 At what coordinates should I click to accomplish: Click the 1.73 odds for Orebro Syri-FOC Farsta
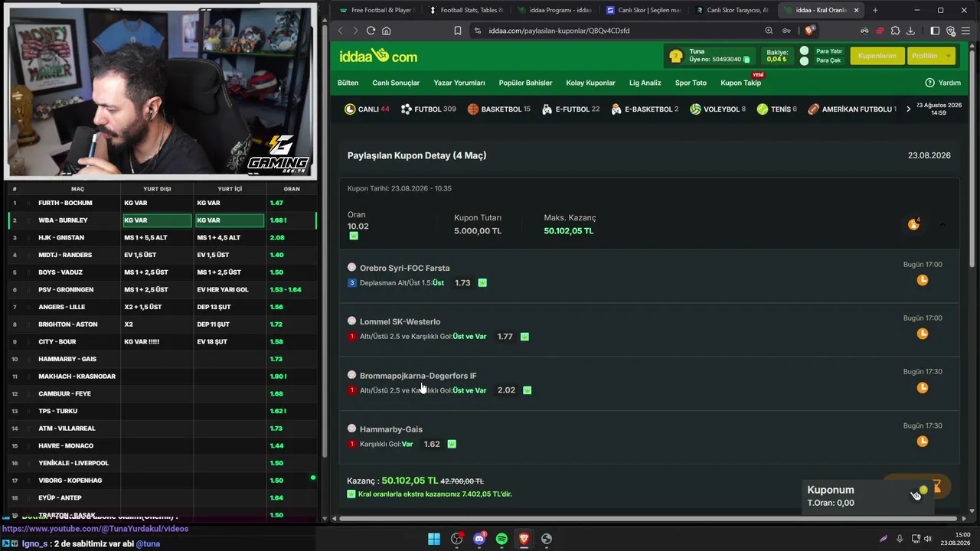click(x=462, y=282)
